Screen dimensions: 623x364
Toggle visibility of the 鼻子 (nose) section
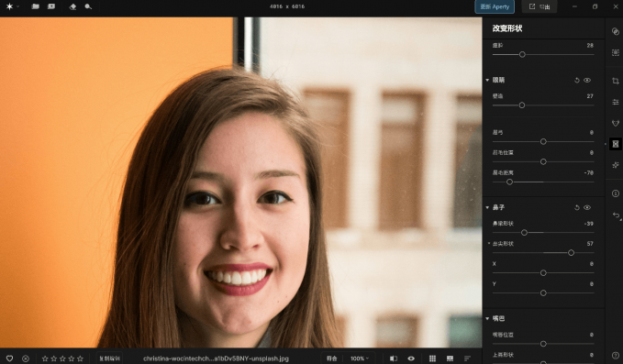[587, 207]
